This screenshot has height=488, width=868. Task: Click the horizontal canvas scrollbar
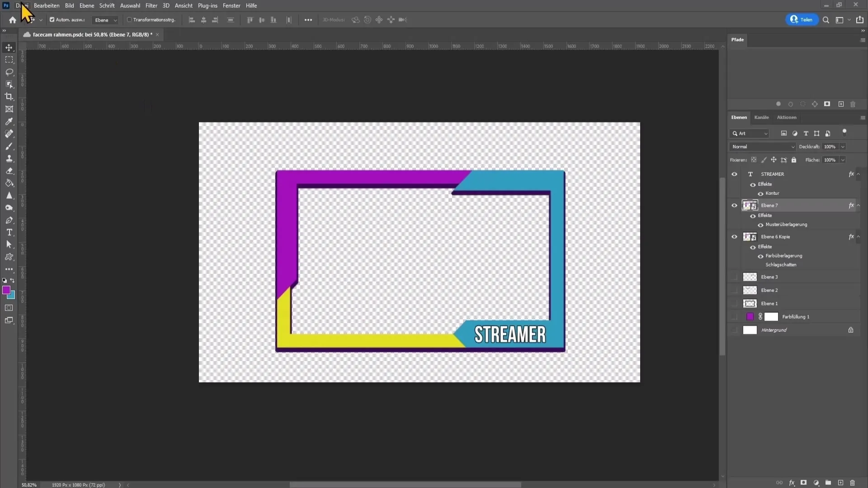(405, 485)
